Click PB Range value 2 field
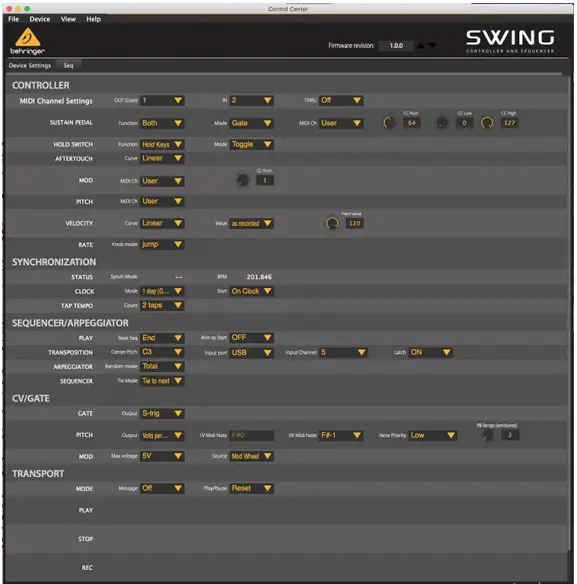This screenshot has width=577, height=584. tap(510, 435)
